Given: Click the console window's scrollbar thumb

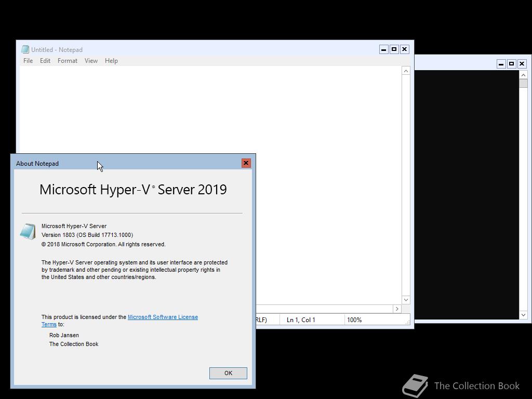Looking at the screenshot, I should 523,84.
